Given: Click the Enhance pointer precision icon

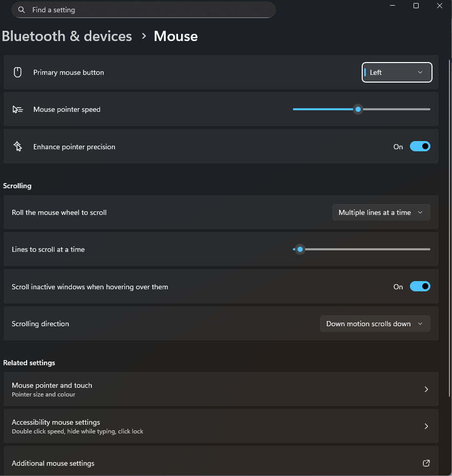Looking at the screenshot, I should (17, 147).
